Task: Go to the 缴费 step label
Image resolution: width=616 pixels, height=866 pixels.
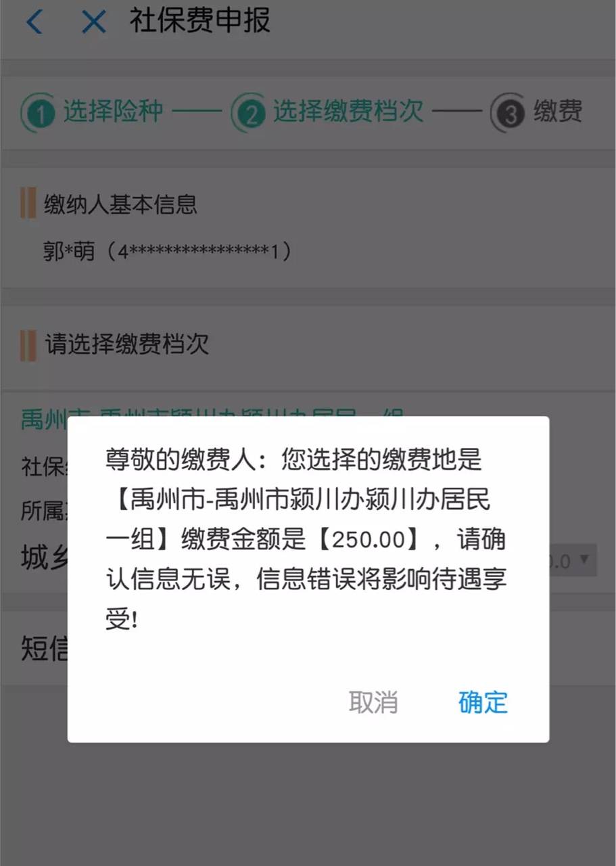Action: (x=558, y=111)
